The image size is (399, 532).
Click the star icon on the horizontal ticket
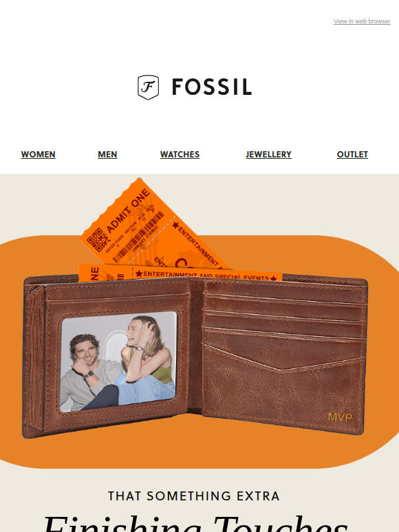(x=139, y=274)
